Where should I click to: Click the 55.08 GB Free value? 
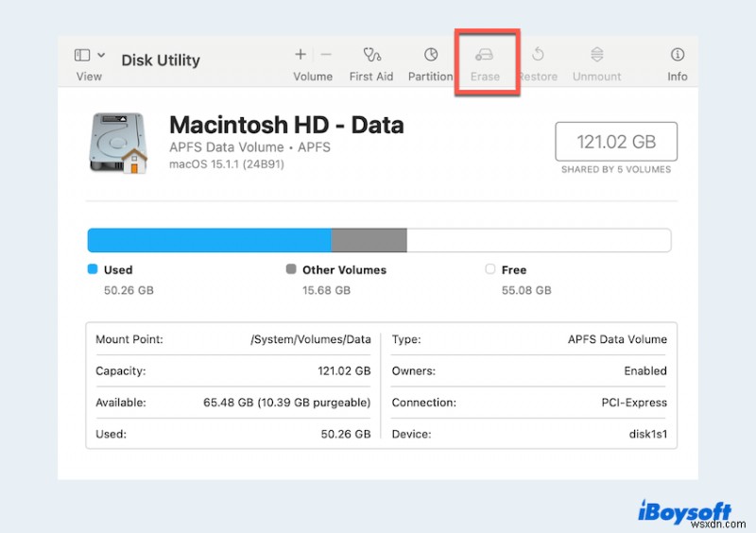pyautogui.click(x=526, y=290)
